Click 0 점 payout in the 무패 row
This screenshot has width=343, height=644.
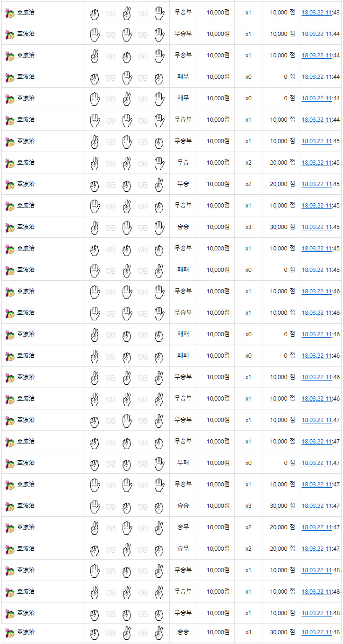[x=289, y=463]
